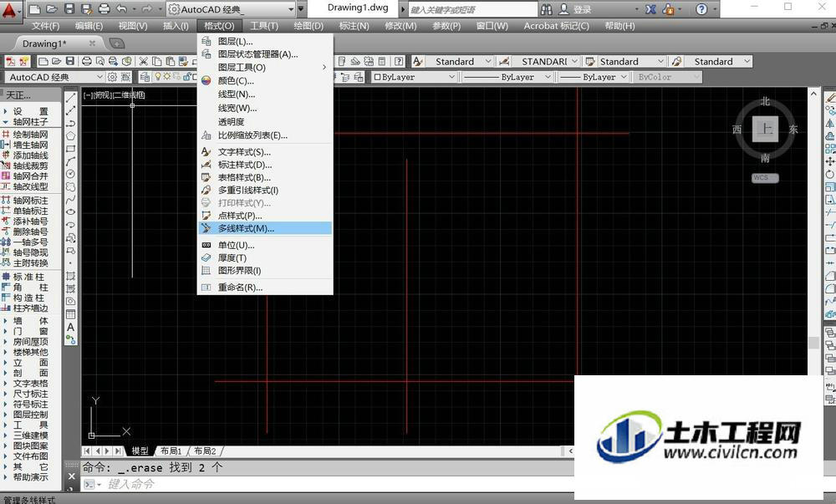Choose 图层(L)... in the Format menu

(x=265, y=41)
